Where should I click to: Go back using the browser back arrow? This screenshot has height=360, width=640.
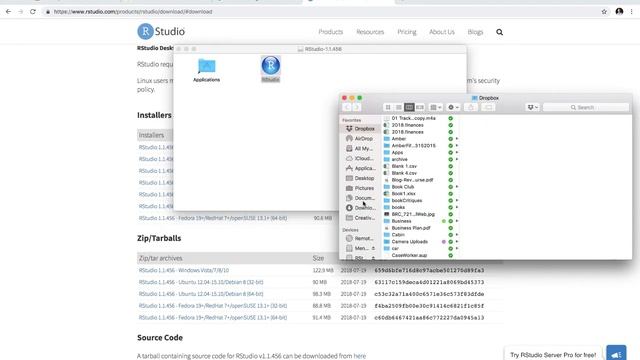8,12
